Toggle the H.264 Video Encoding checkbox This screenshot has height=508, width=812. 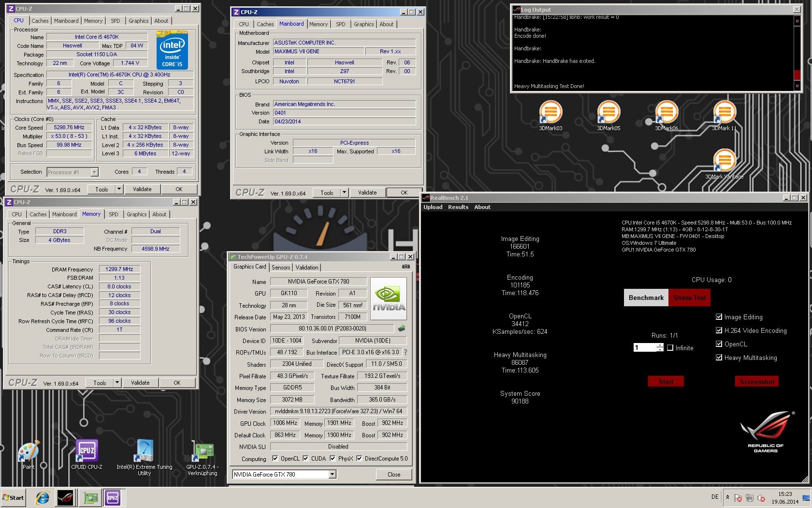[x=719, y=330]
